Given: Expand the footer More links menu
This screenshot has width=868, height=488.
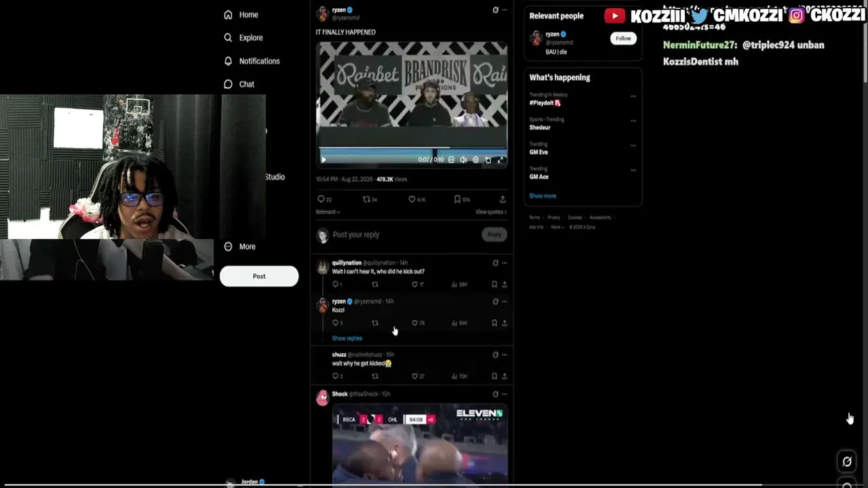Looking at the screenshot, I should (556, 227).
